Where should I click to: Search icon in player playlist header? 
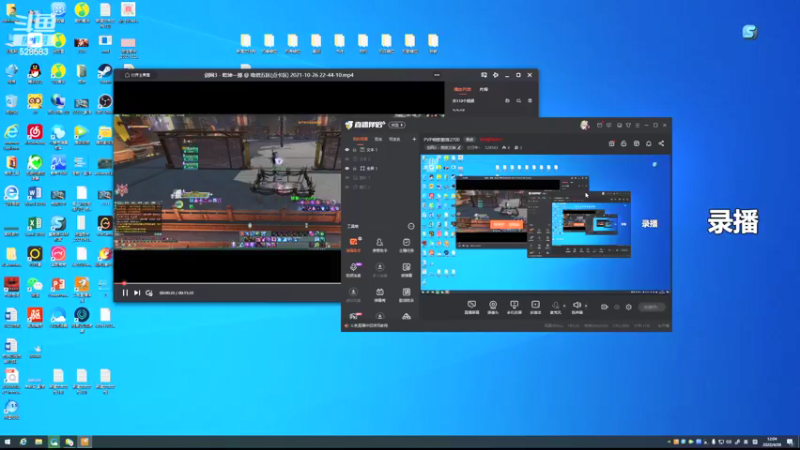point(518,101)
